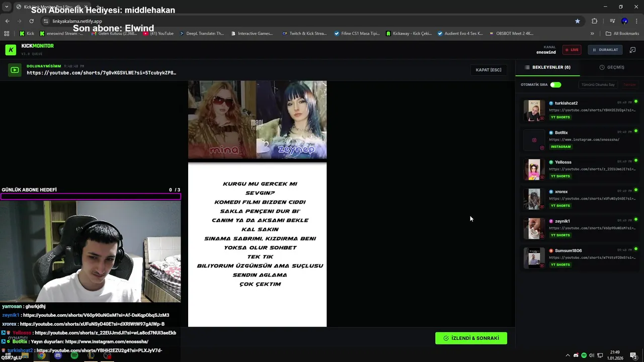Open Chrome three-dot menu
Viewport: 644px width, 362px height.
636,21
